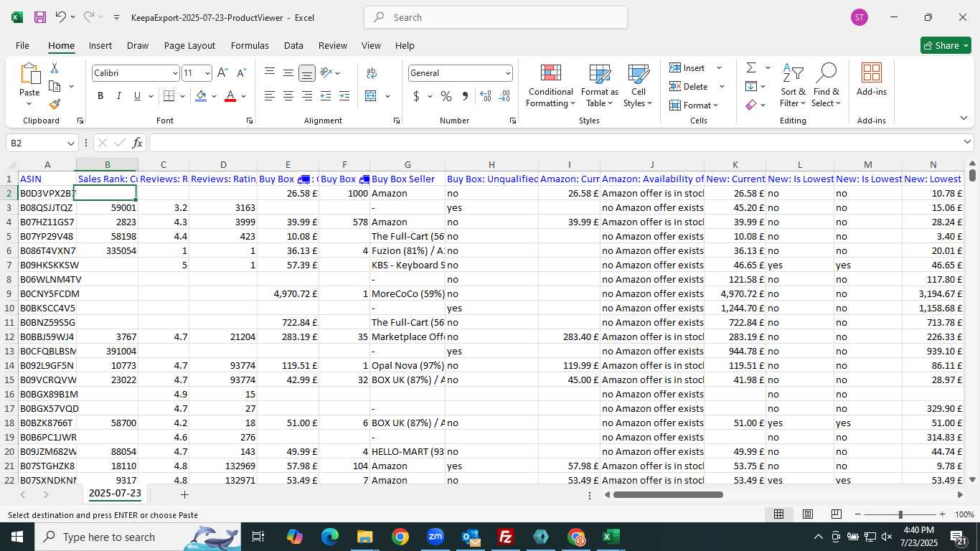The image size is (980, 551).
Task: Switch to the Formulas tab
Action: point(250,45)
